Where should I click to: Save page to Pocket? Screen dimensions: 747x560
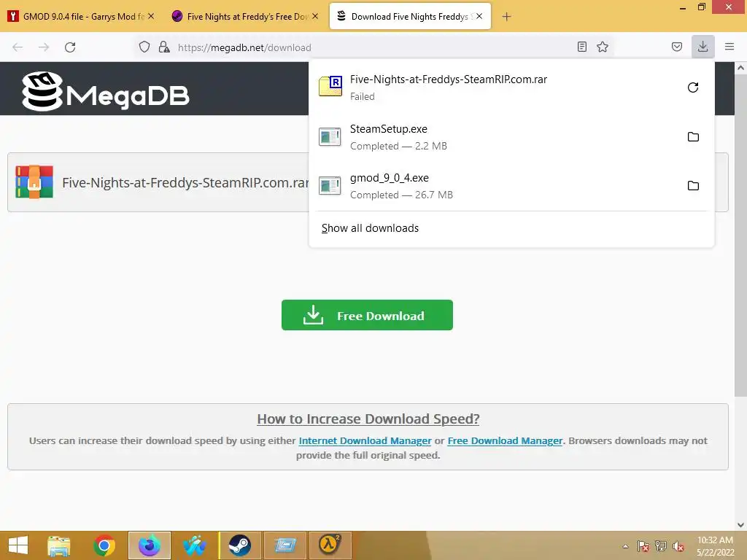click(676, 47)
